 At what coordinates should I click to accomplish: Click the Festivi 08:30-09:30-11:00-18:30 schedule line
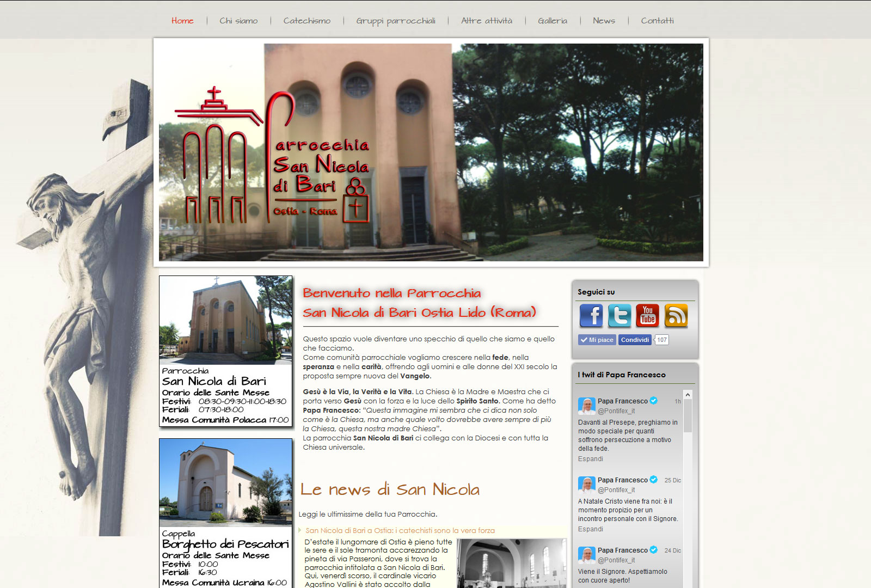224,401
